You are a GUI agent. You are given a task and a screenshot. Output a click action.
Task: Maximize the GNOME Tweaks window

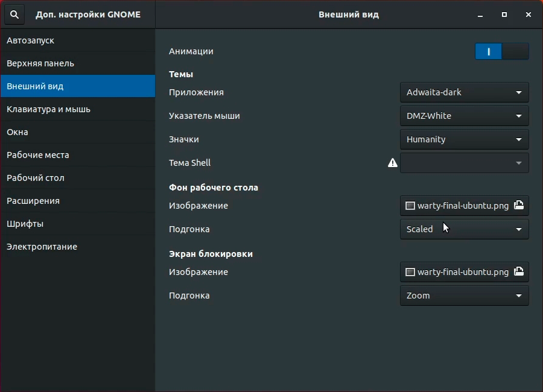point(504,14)
